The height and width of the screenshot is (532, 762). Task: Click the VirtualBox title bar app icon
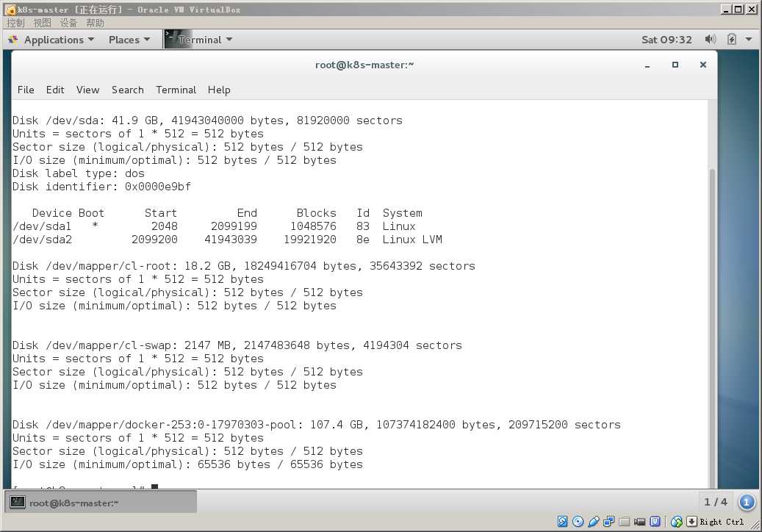pos(10,10)
